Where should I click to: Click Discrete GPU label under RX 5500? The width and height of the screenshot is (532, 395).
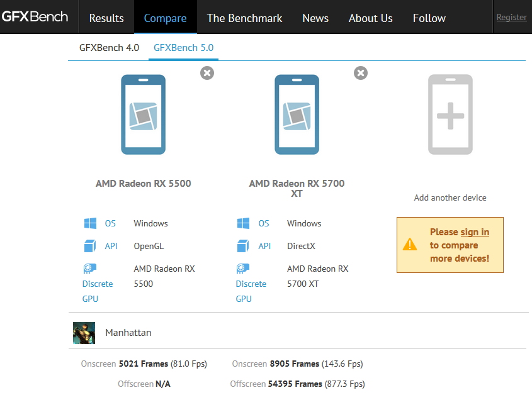[x=98, y=291]
